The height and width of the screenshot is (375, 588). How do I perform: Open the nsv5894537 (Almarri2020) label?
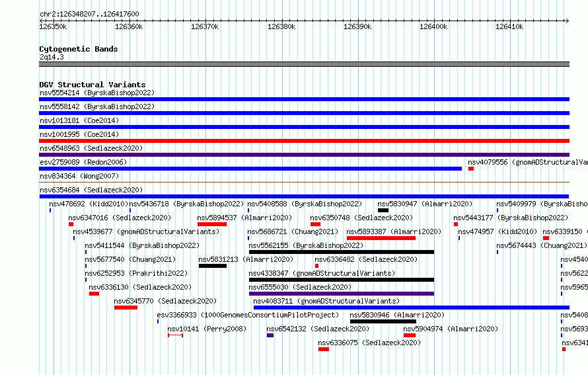(x=244, y=218)
